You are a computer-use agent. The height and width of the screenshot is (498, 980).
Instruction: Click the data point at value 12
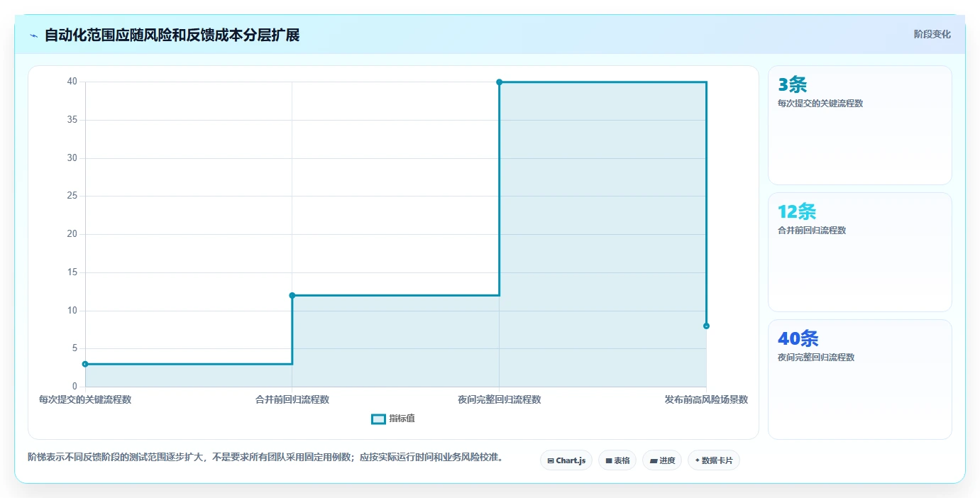292,295
